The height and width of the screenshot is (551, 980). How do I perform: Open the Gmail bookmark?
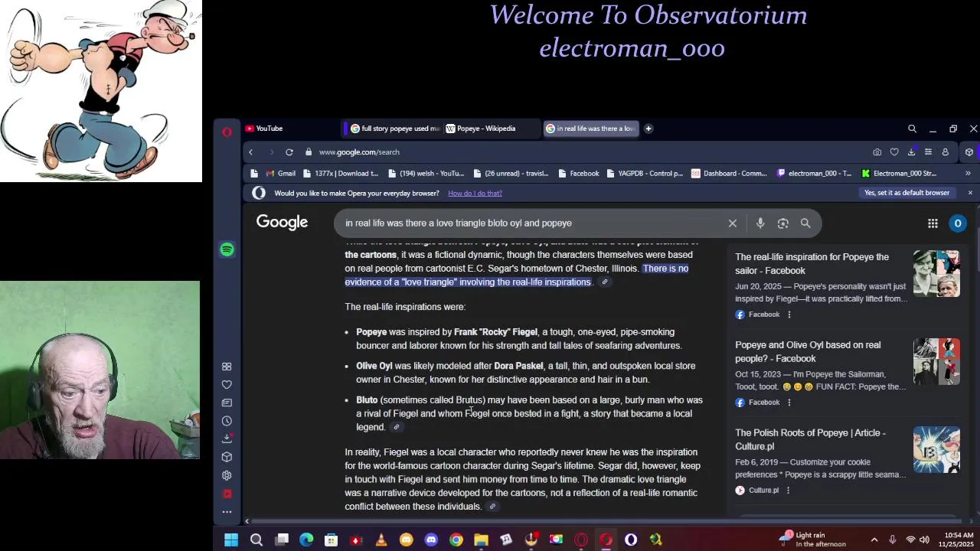tap(280, 174)
